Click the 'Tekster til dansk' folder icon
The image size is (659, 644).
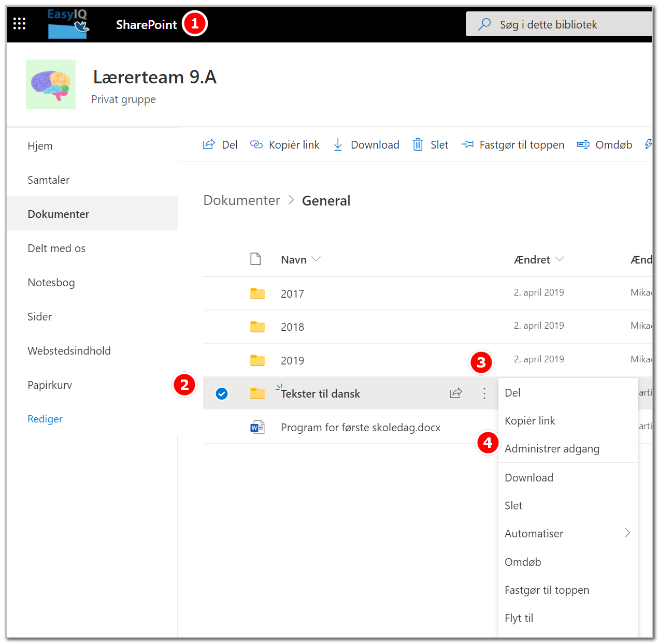coord(257,393)
